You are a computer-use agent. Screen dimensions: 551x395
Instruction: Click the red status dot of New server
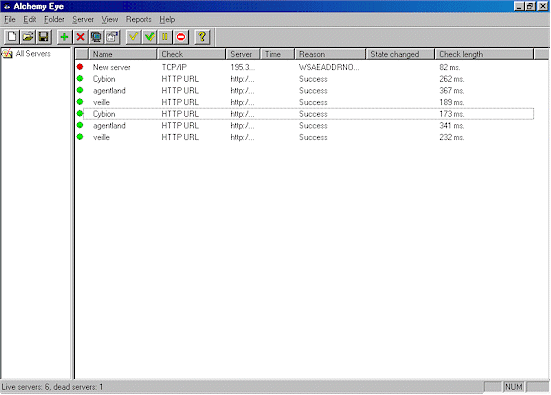tap(80, 66)
